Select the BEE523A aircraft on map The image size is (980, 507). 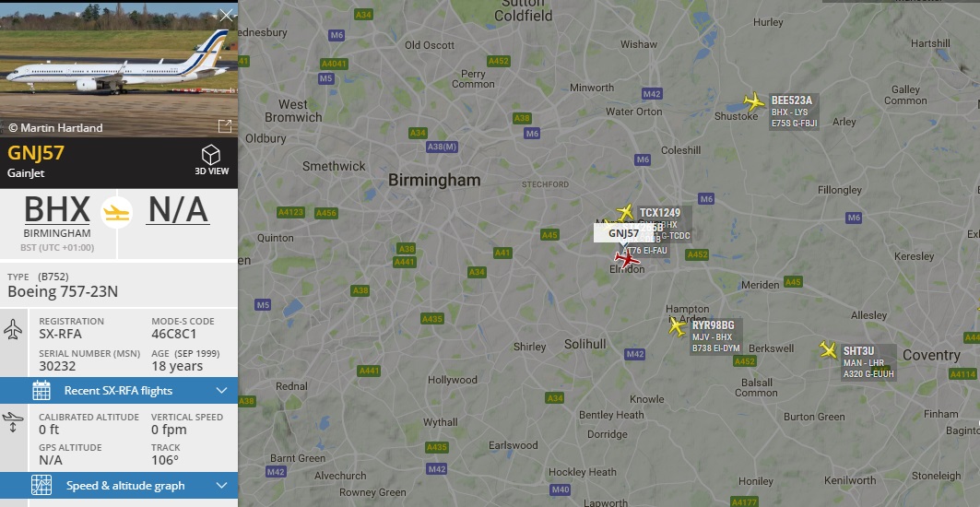tap(754, 101)
